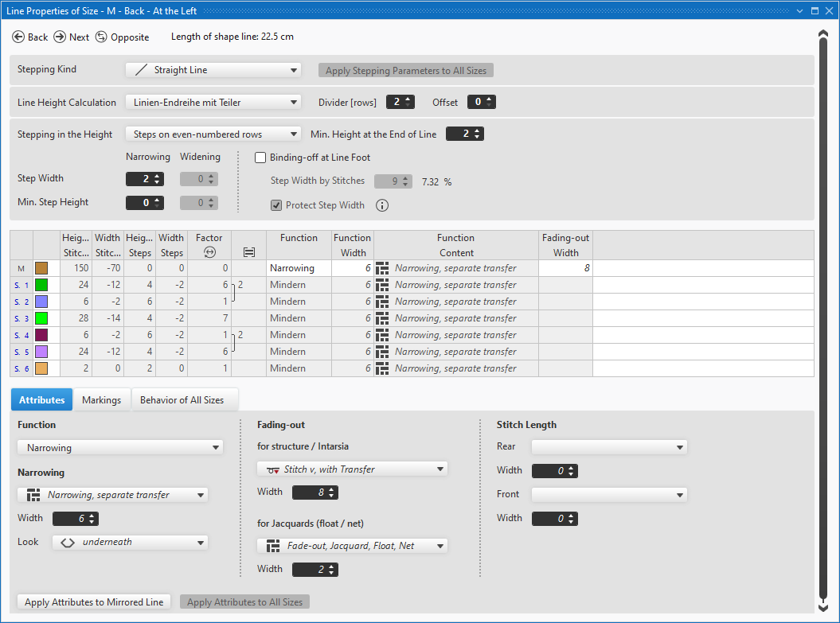The image size is (840, 623).
Task: Click Apply Stepping Parameters to All Sizes
Action: pos(405,71)
